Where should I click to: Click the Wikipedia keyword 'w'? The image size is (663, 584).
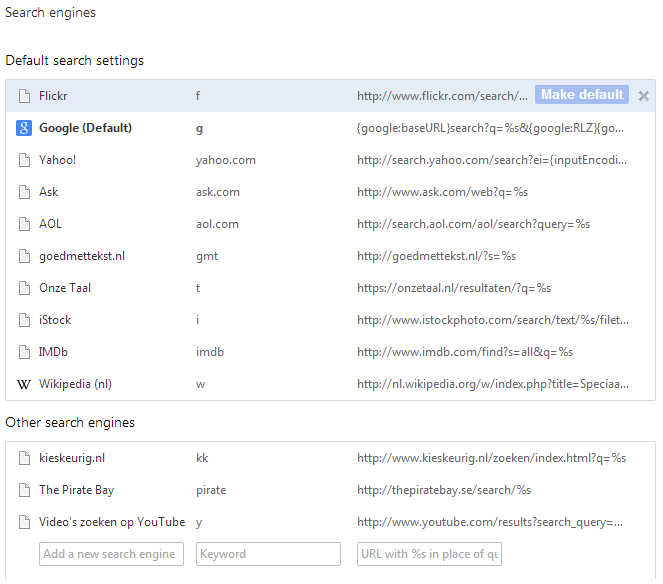(x=200, y=385)
